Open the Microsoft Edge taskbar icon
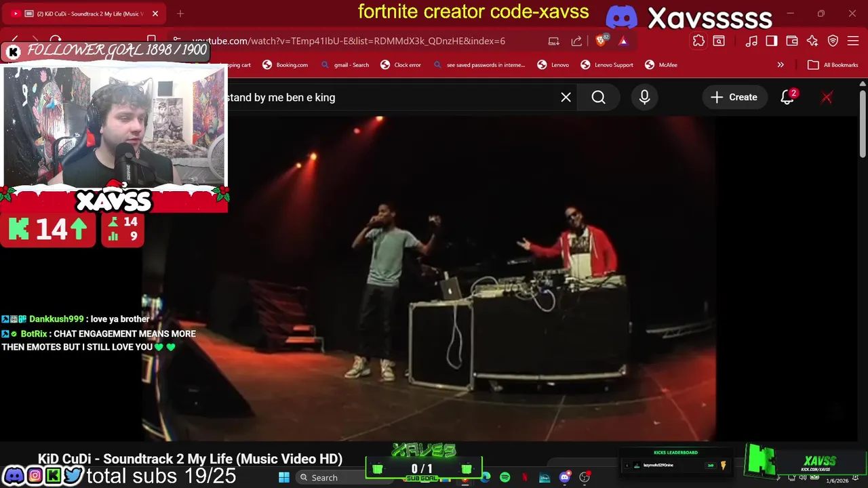Screen dimensions: 868x488 click(x=486, y=478)
